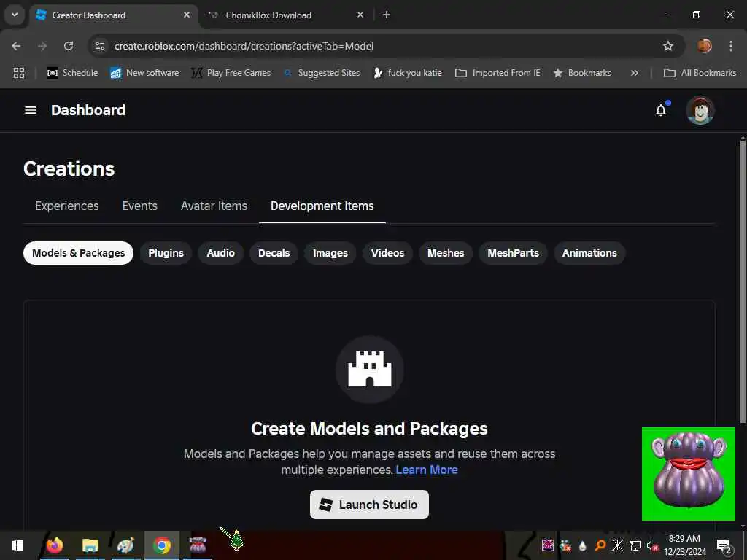Click the orange magnifier tray icon
The width and height of the screenshot is (747, 560).
pos(600,545)
